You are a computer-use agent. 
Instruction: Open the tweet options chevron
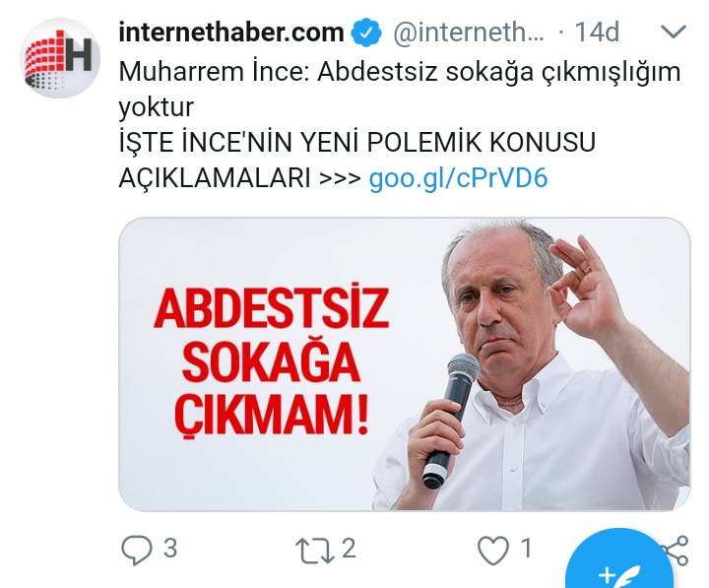674,32
